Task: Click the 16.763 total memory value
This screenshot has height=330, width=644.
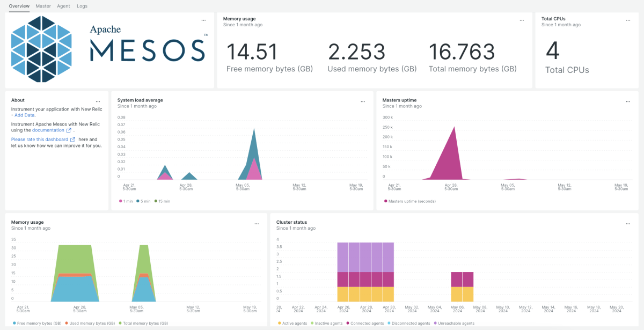Action: [462, 52]
